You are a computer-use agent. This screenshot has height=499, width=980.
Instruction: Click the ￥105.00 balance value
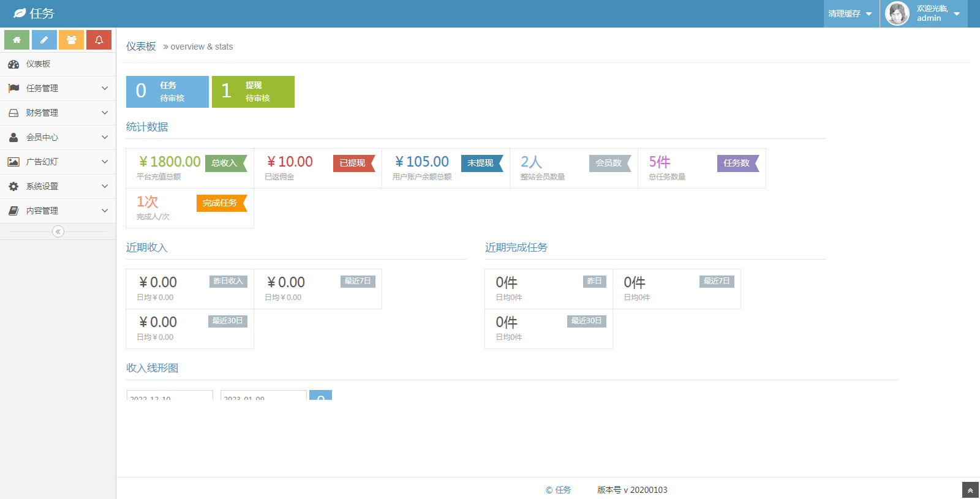pos(422,162)
